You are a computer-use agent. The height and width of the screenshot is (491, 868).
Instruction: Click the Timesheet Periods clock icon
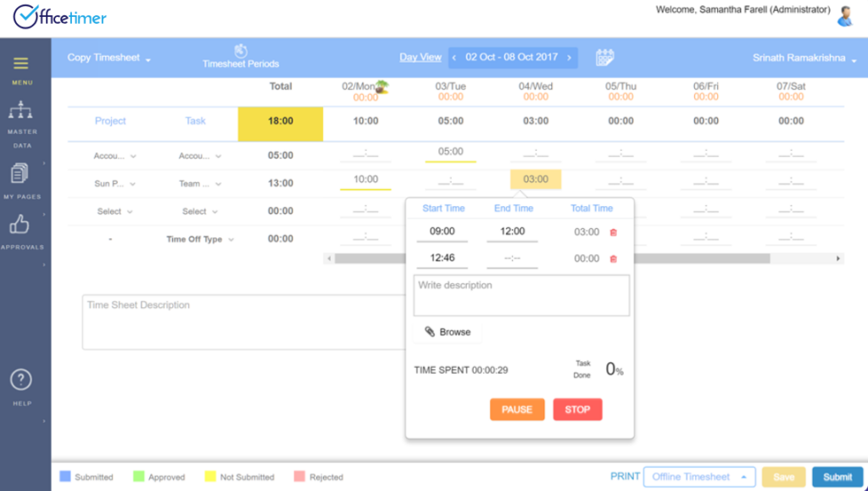[x=240, y=51]
